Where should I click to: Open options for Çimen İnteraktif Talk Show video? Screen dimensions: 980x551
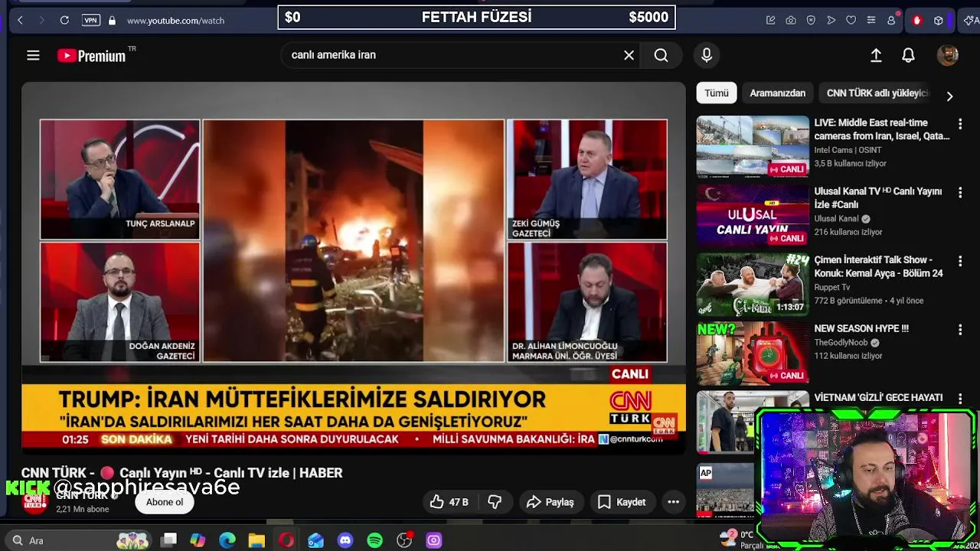tap(960, 261)
